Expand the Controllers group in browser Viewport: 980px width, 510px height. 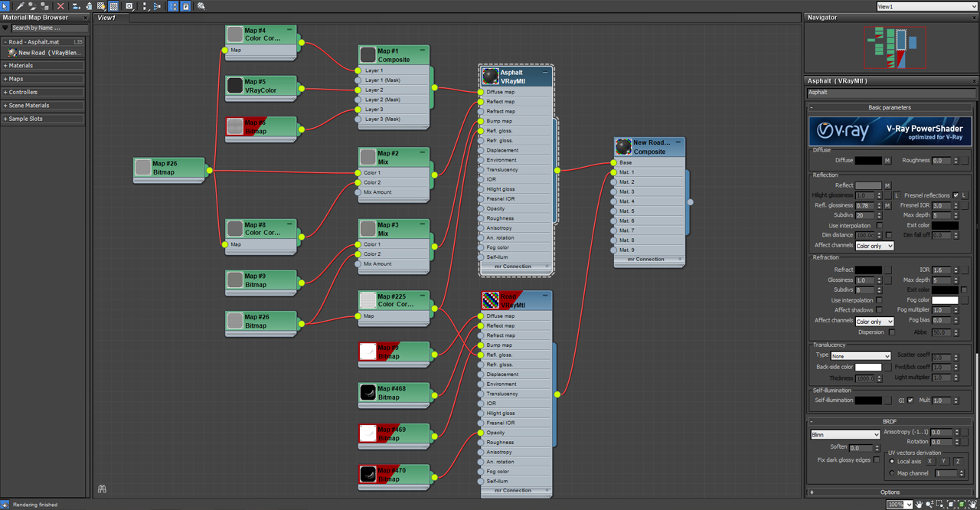(43, 92)
